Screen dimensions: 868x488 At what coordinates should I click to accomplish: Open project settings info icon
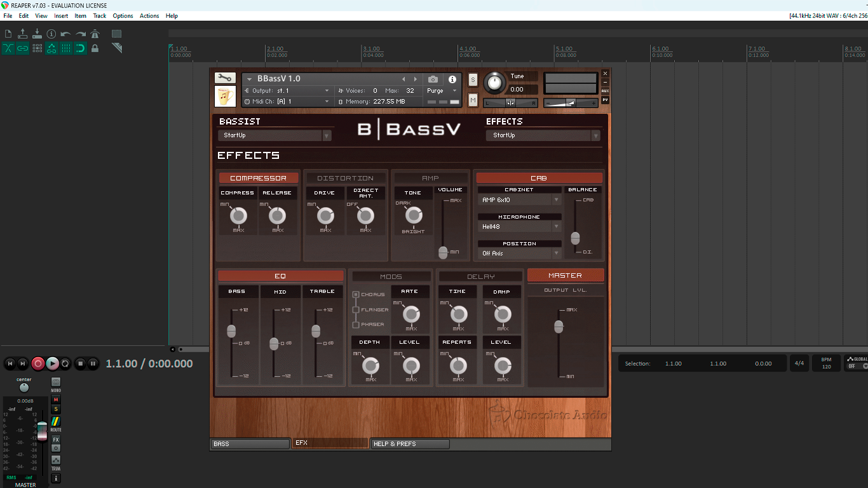tap(51, 34)
